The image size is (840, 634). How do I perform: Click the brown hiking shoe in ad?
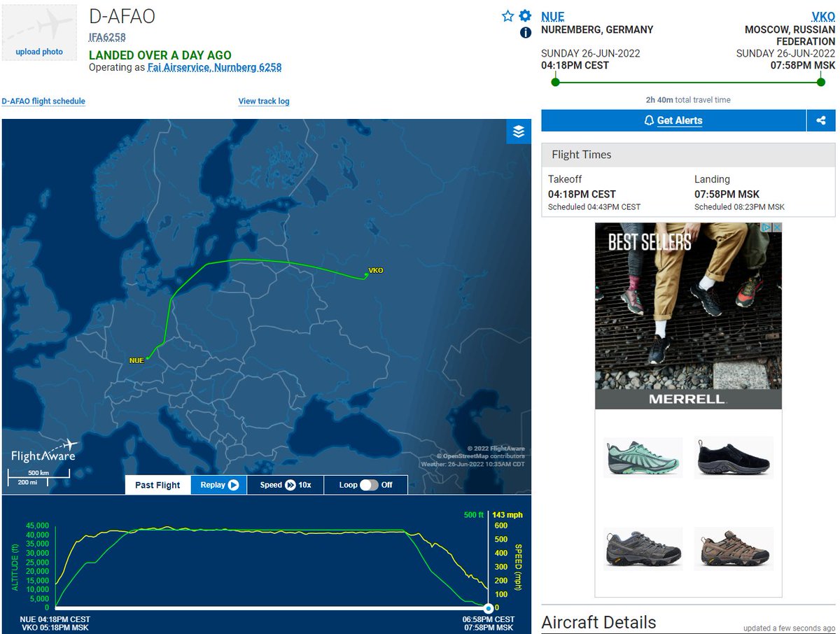[x=734, y=548]
